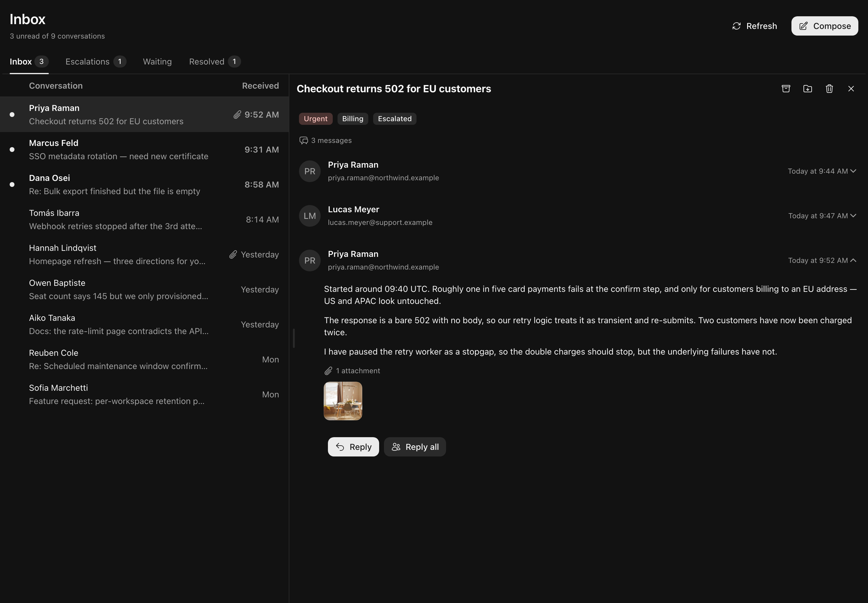Viewport: 868px width, 603px height.
Task: Expand Priya Raman's 9:44 AM message
Action: (853, 171)
